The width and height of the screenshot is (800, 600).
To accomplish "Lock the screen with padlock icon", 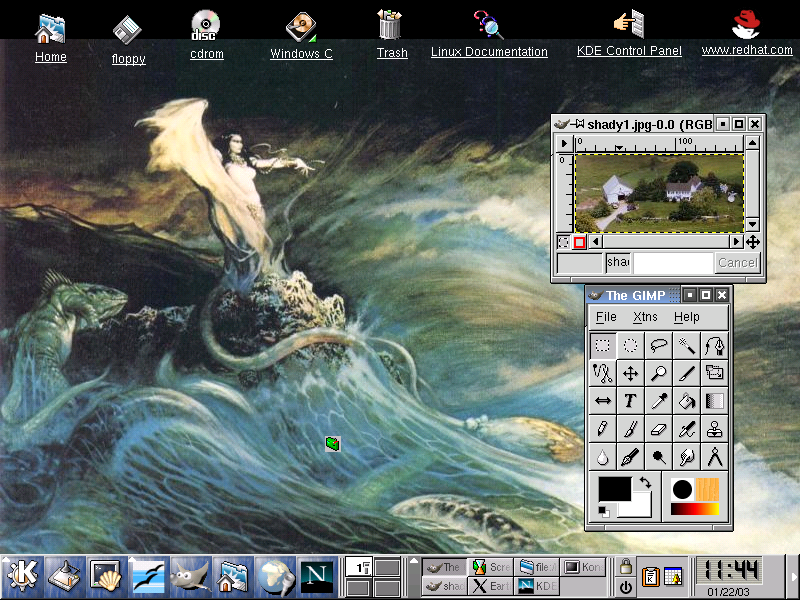I will 626,566.
